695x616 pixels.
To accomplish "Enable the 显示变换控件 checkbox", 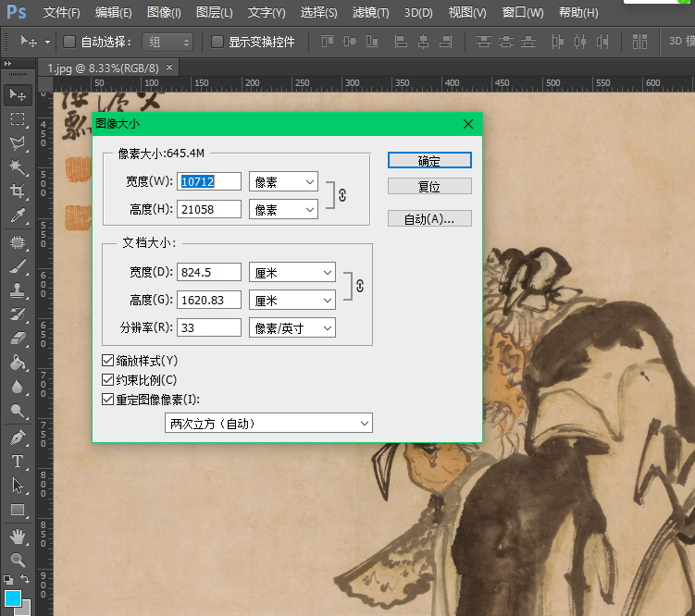I will pyautogui.click(x=217, y=42).
